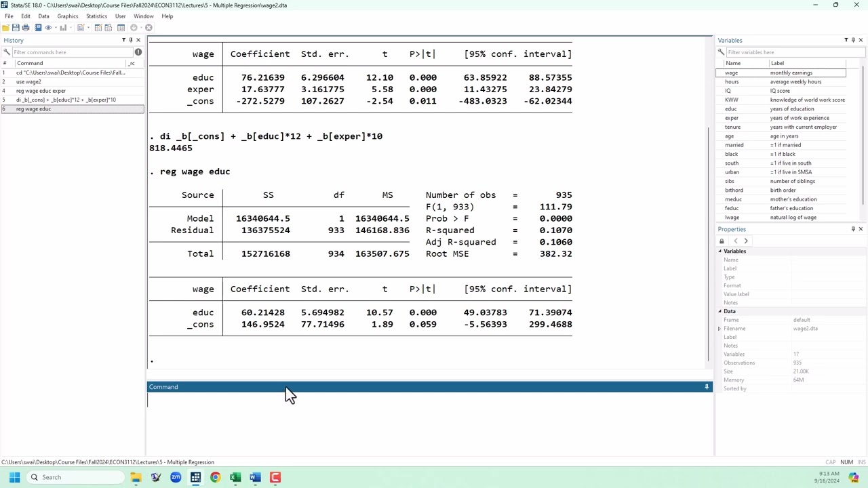Select the 'married' variable row
Screen dimensions: 868x488
781,145
